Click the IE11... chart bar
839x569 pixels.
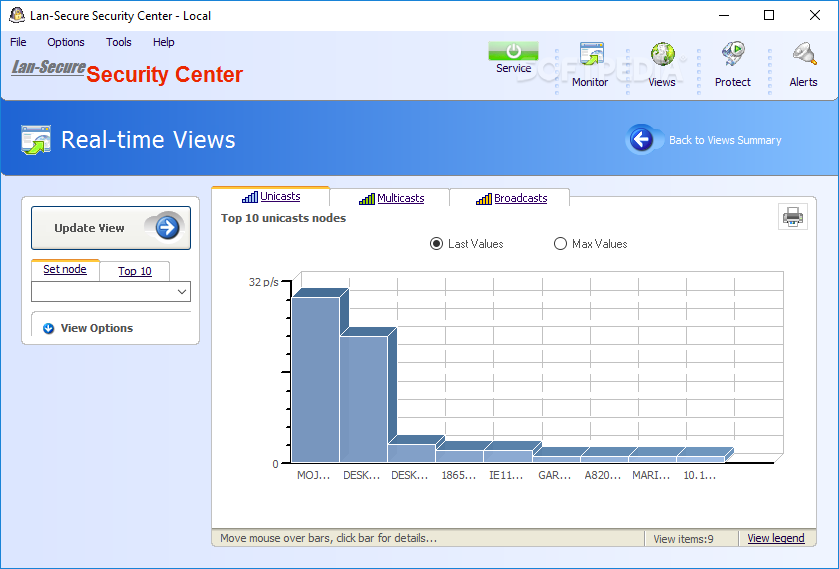(x=508, y=456)
